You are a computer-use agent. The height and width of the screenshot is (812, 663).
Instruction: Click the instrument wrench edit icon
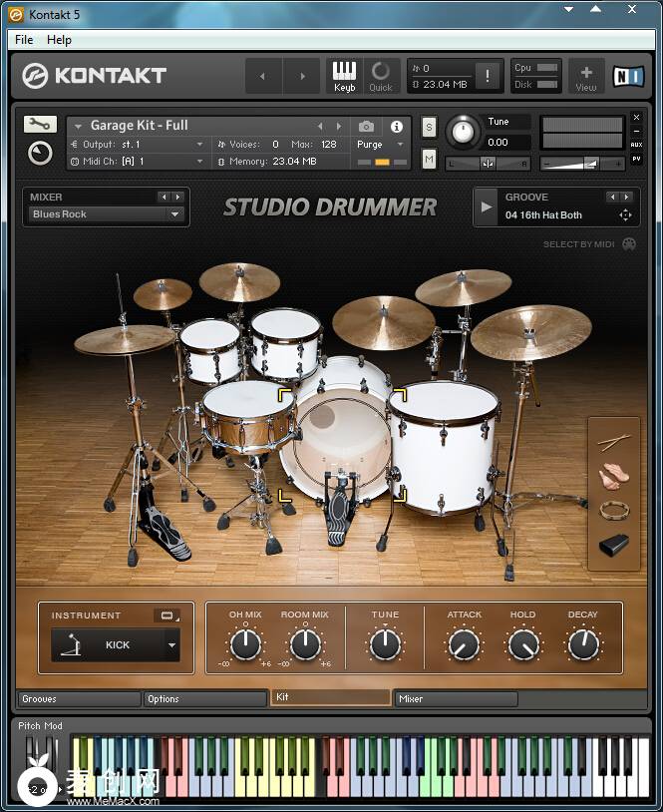point(39,124)
